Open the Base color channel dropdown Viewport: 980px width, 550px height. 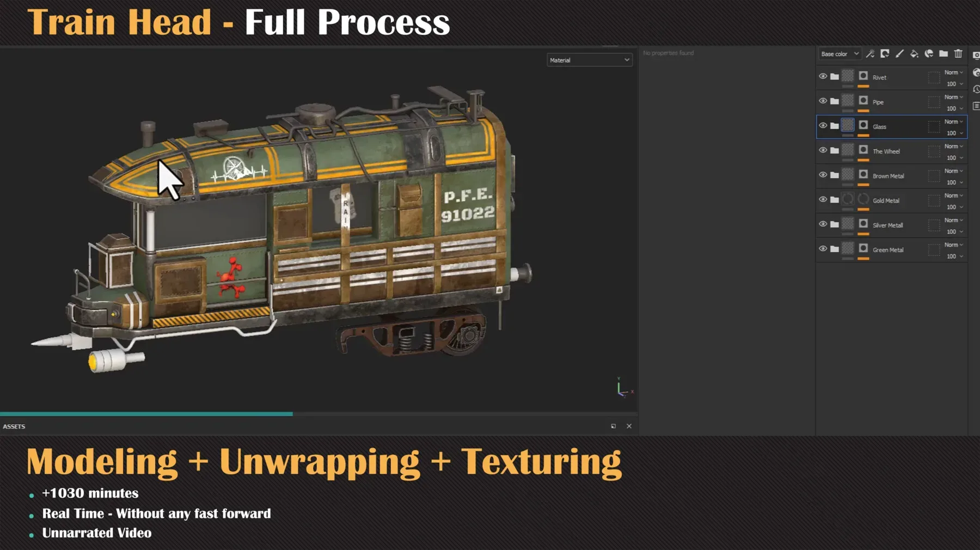click(839, 53)
